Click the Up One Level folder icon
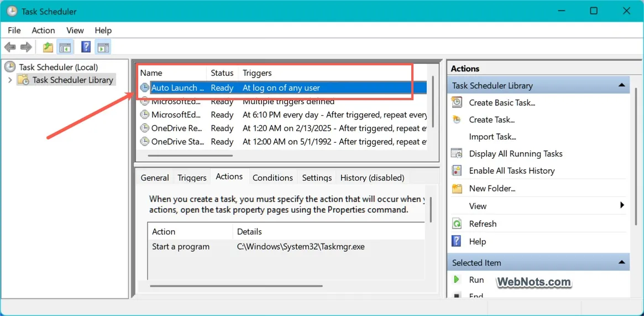The image size is (644, 316). tap(48, 47)
